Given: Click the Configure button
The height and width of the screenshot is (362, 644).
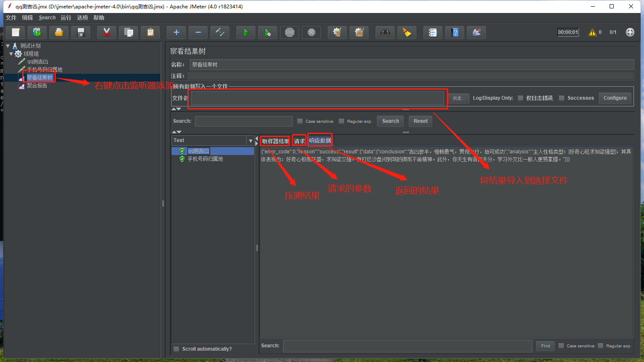Looking at the screenshot, I should tap(615, 98).
